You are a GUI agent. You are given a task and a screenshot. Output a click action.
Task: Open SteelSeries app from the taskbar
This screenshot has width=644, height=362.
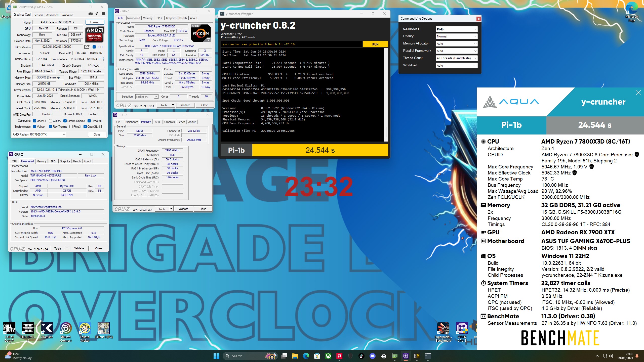(x=384, y=356)
